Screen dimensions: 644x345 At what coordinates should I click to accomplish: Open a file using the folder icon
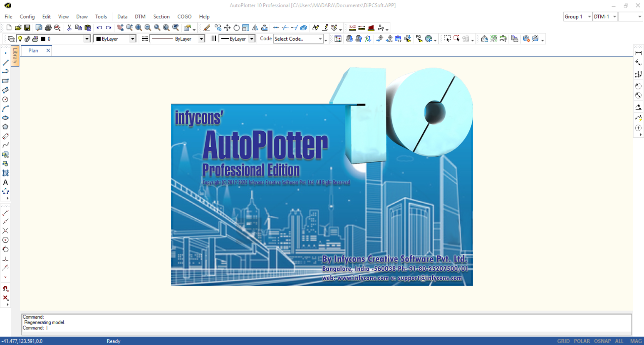(x=18, y=28)
